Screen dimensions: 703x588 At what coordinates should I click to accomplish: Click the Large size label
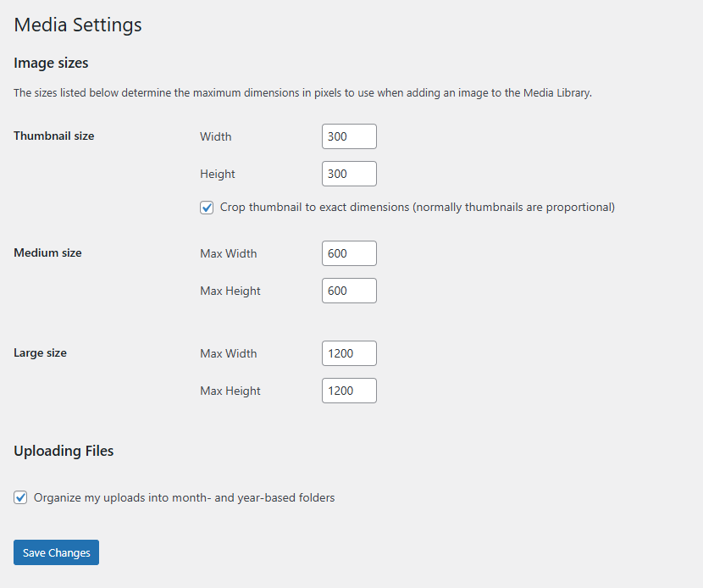tap(40, 352)
